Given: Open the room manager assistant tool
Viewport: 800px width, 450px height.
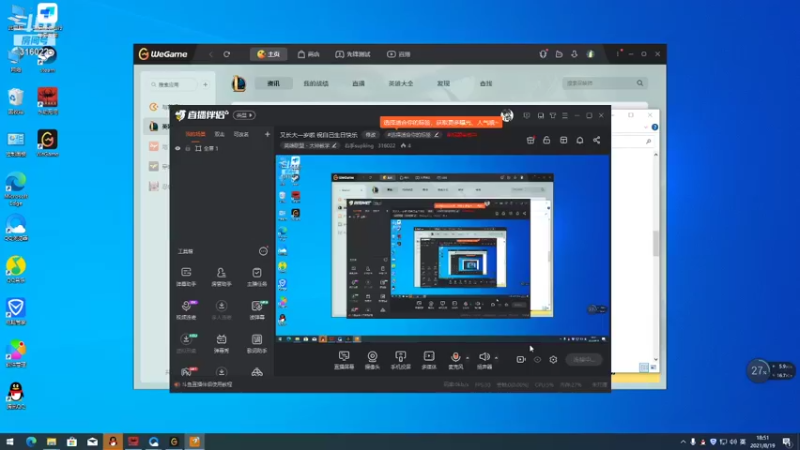Looking at the screenshot, I should click(x=221, y=277).
